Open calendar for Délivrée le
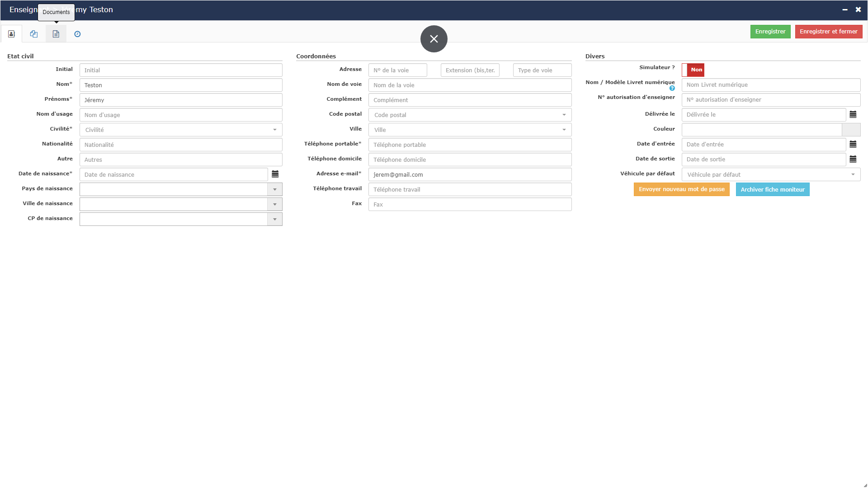 coord(853,114)
